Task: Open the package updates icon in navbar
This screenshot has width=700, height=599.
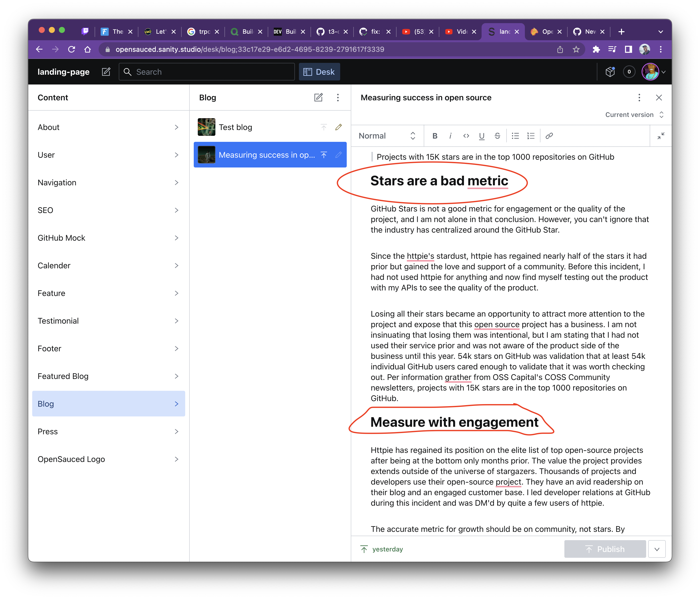Action: point(610,72)
